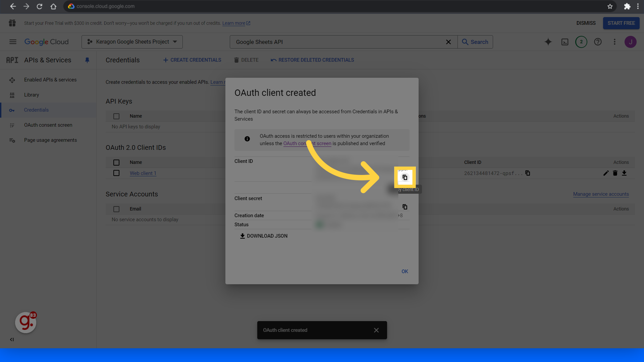Viewport: 644px width, 362px height.
Task: Dismiss the OAuth client created toast
Action: coord(376,330)
